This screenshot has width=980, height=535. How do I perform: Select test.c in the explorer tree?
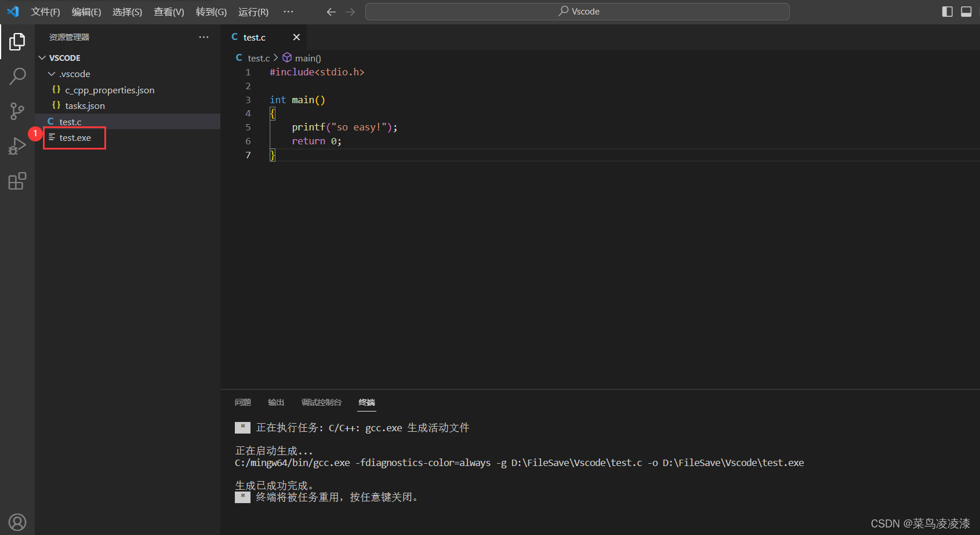[128, 122]
